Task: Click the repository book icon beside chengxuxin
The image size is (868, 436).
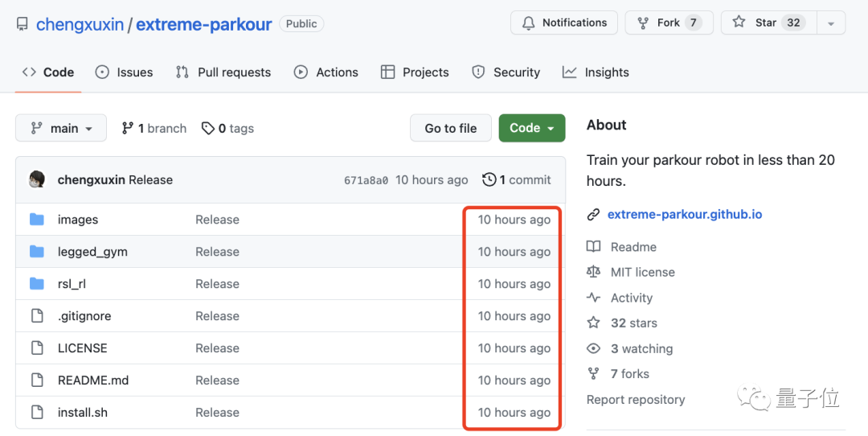Action: pos(23,24)
